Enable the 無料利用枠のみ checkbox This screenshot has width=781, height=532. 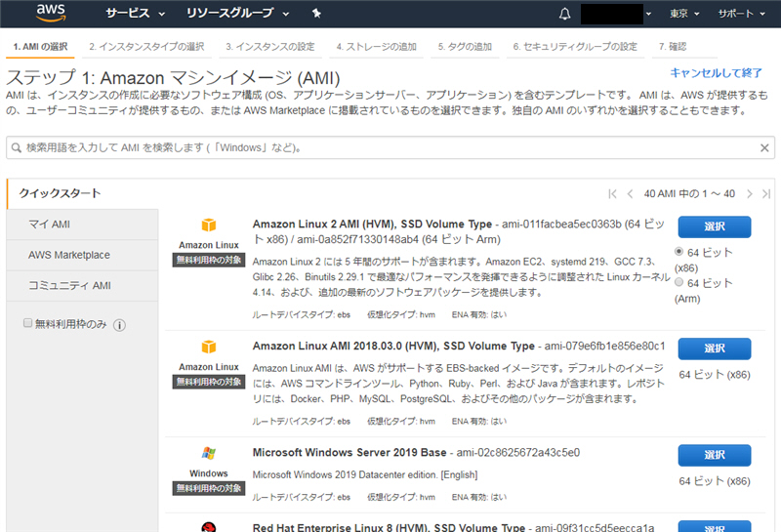(x=28, y=323)
